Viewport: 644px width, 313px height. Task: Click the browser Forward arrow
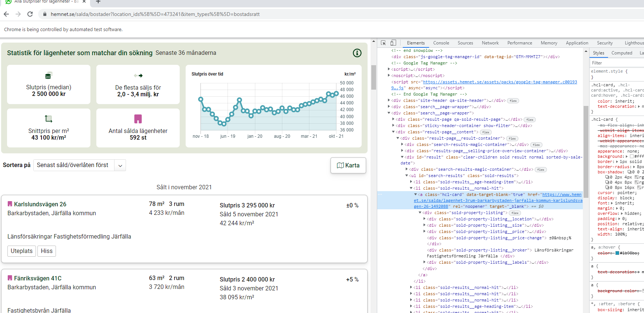(18, 14)
